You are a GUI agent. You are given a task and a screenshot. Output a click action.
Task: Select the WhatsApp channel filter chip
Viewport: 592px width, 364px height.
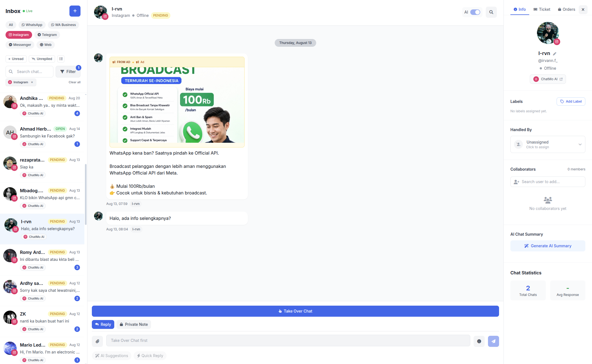click(32, 25)
